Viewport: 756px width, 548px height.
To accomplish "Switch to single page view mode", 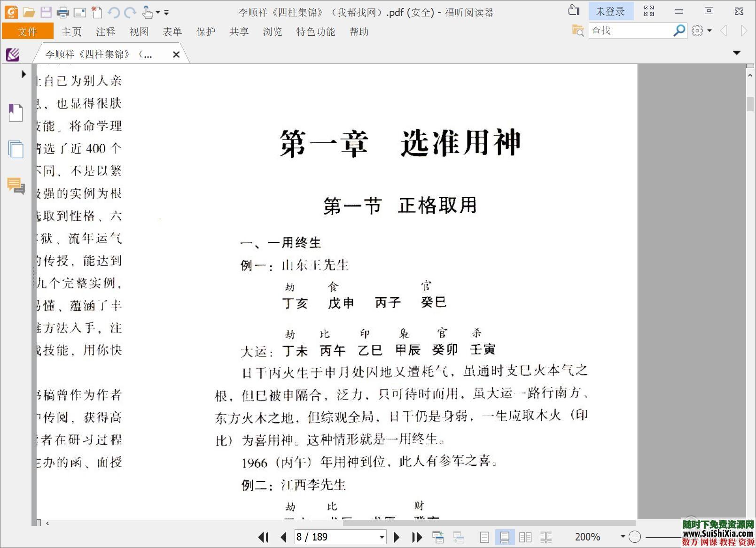I will 484,537.
